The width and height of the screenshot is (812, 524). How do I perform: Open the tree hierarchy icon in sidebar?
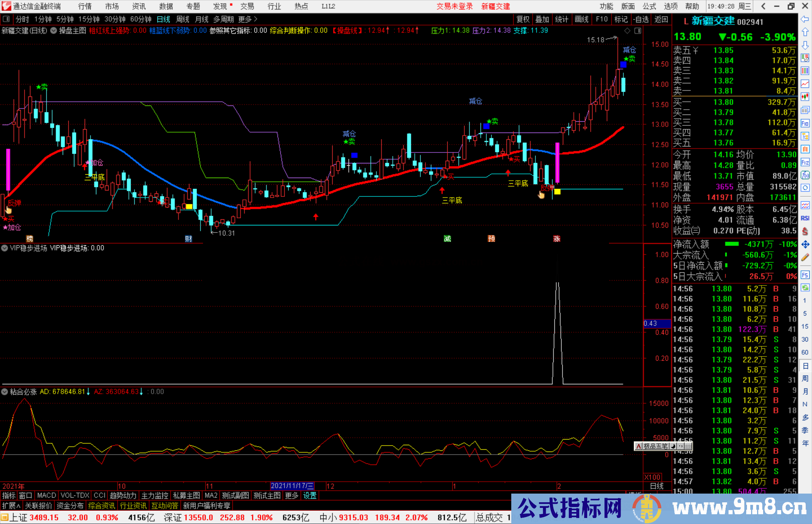(805, 136)
